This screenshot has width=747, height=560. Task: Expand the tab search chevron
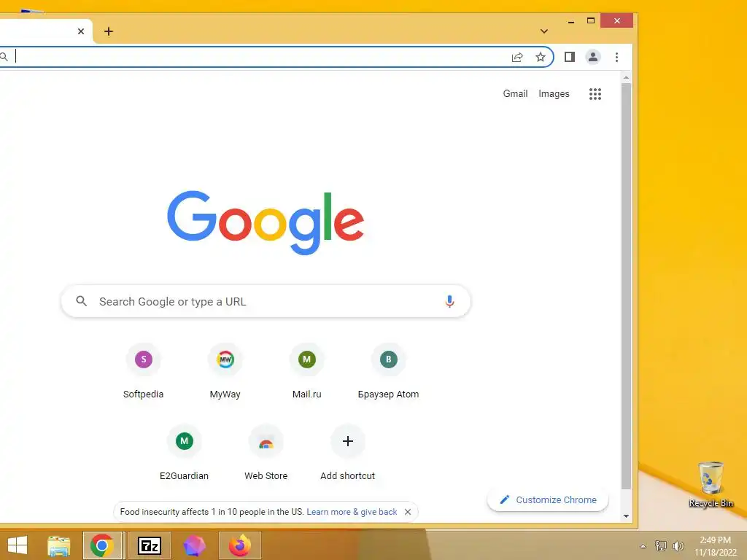pyautogui.click(x=544, y=31)
